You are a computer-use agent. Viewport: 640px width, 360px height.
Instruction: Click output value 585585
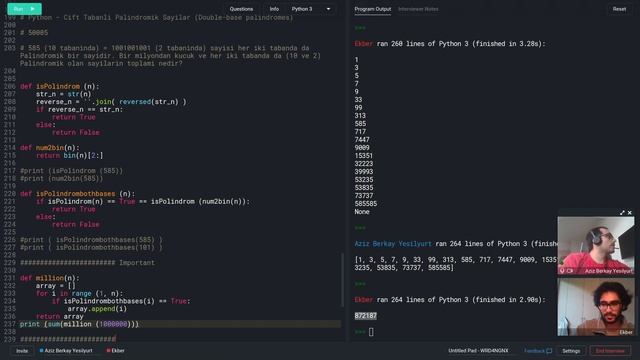point(366,204)
